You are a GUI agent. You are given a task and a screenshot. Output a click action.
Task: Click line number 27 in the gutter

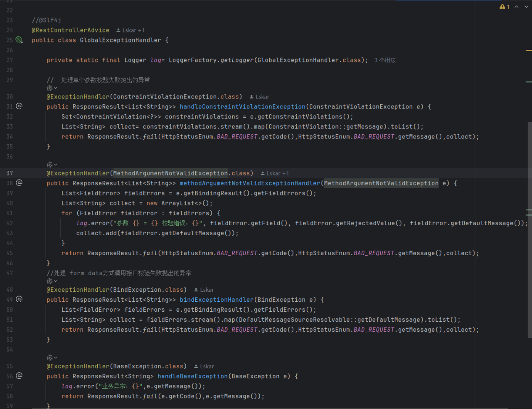[10, 60]
